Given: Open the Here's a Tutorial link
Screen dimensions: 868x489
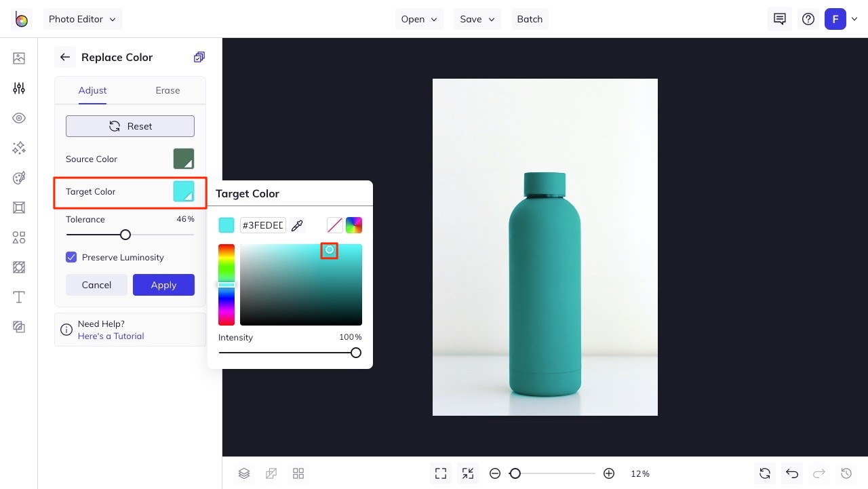Looking at the screenshot, I should click(x=111, y=336).
